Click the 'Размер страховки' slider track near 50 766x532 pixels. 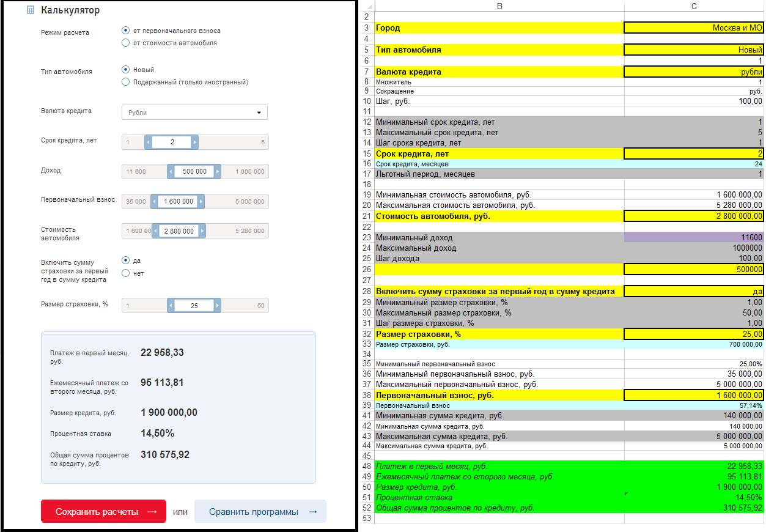coord(260,306)
